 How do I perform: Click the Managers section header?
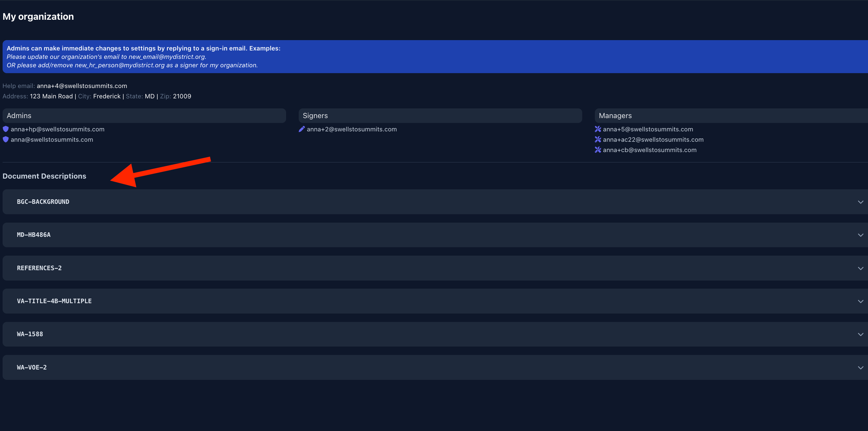615,116
